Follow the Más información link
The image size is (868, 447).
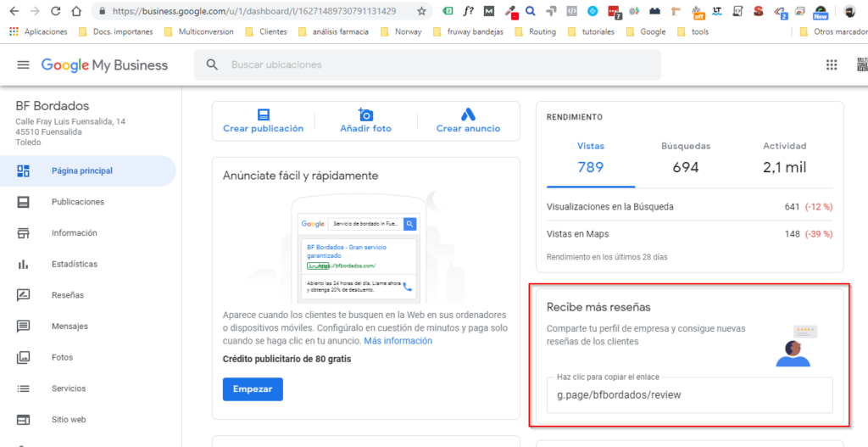[x=398, y=341]
